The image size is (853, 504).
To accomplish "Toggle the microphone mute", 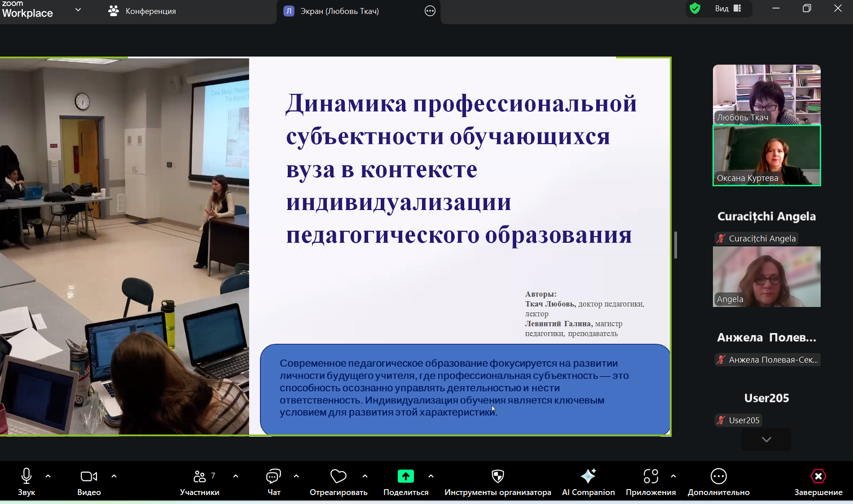I will [26, 477].
